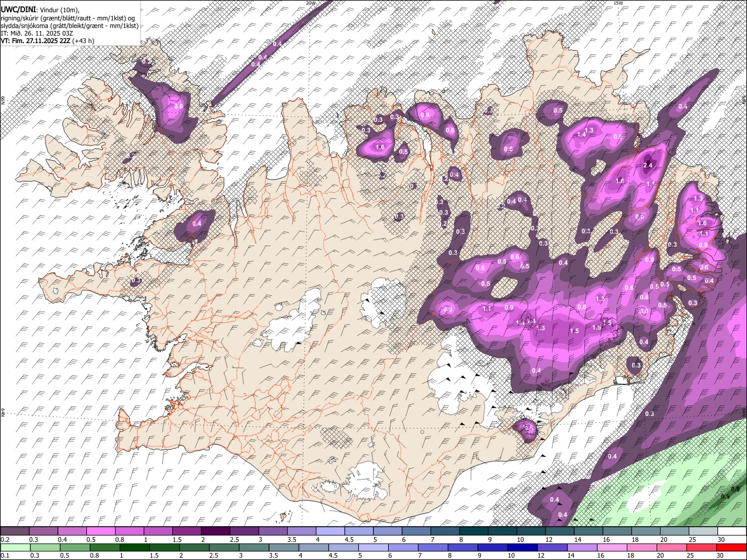Pick the lower legend blue swatch between 7 and 8

(x=434, y=547)
